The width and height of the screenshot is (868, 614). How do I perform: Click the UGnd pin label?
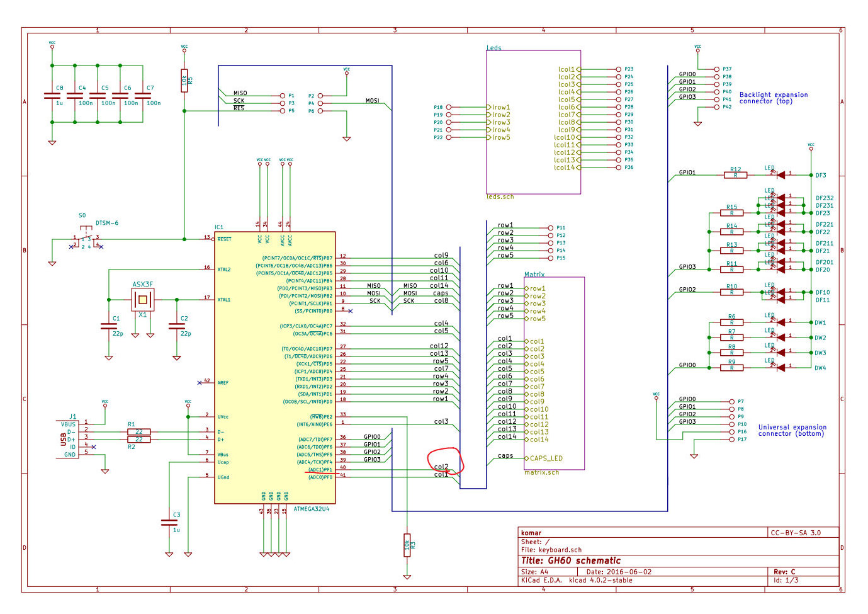pos(223,477)
